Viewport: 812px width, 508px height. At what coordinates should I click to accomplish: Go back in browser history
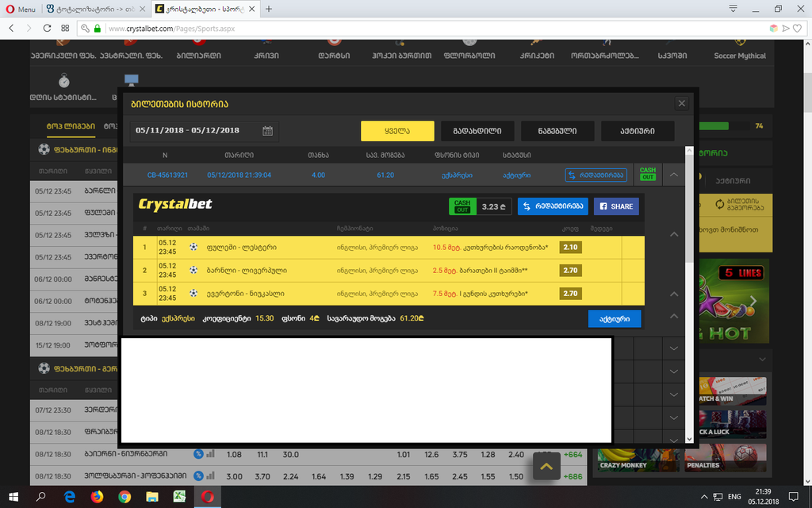11,29
